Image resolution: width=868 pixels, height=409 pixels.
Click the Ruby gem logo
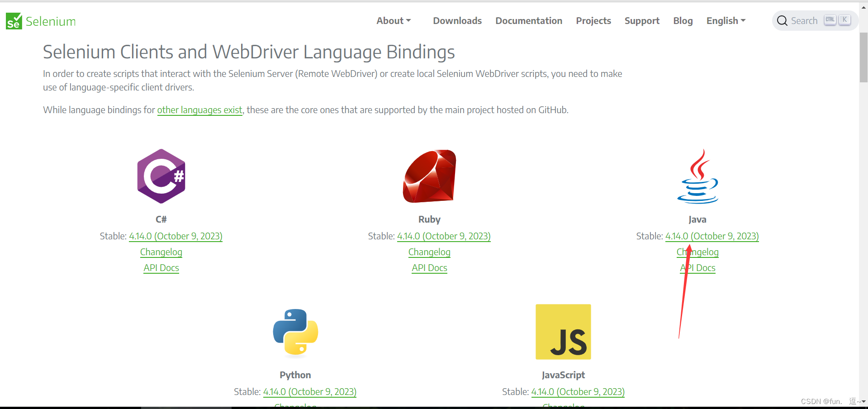429,176
